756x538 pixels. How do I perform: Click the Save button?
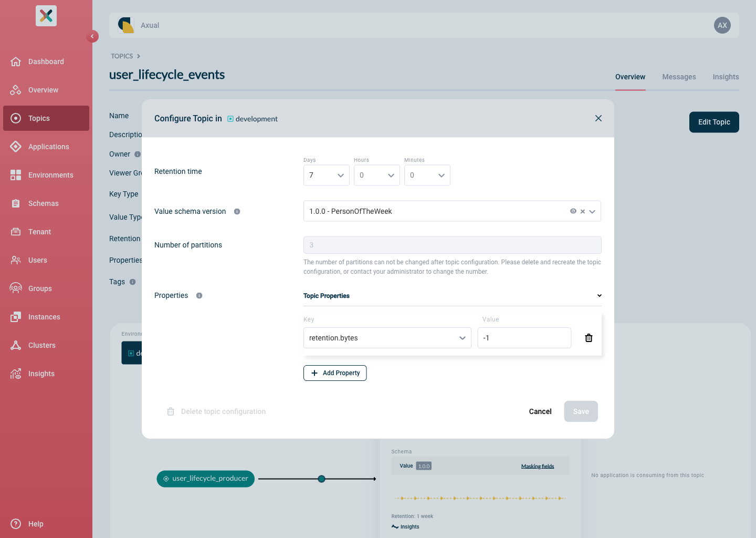click(x=581, y=411)
